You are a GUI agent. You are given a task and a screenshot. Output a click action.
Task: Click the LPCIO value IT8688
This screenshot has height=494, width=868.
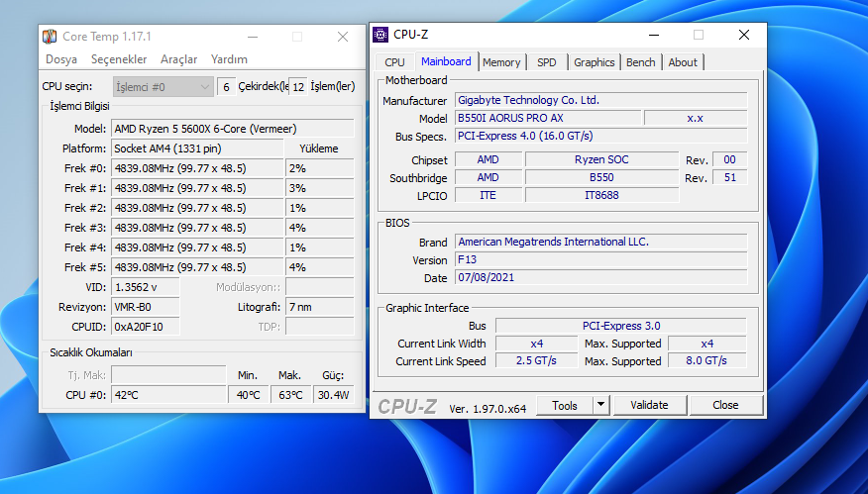601,195
